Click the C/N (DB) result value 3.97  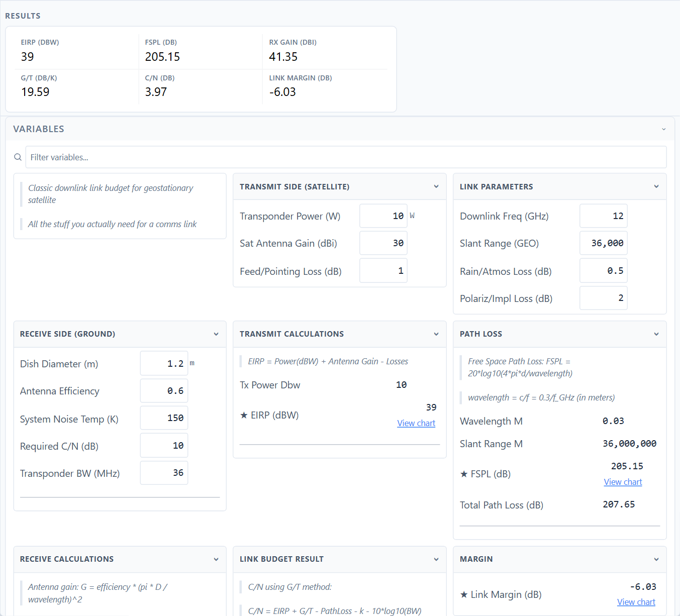[x=156, y=92]
